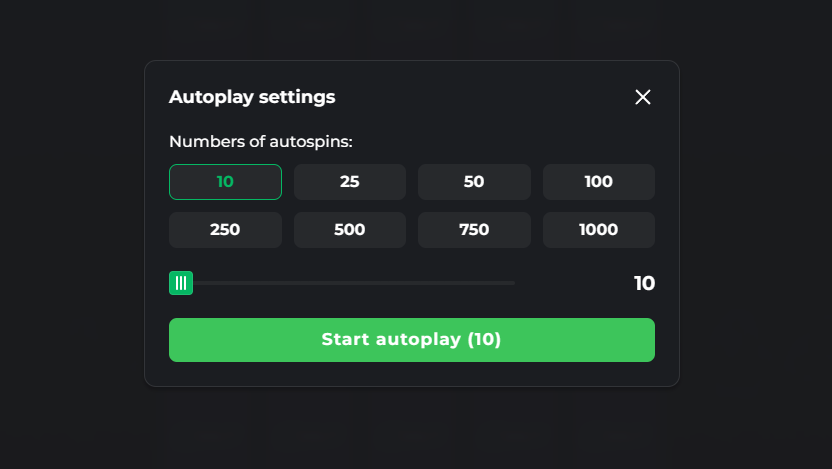Click the far right end of the autospins slider track

[512, 283]
